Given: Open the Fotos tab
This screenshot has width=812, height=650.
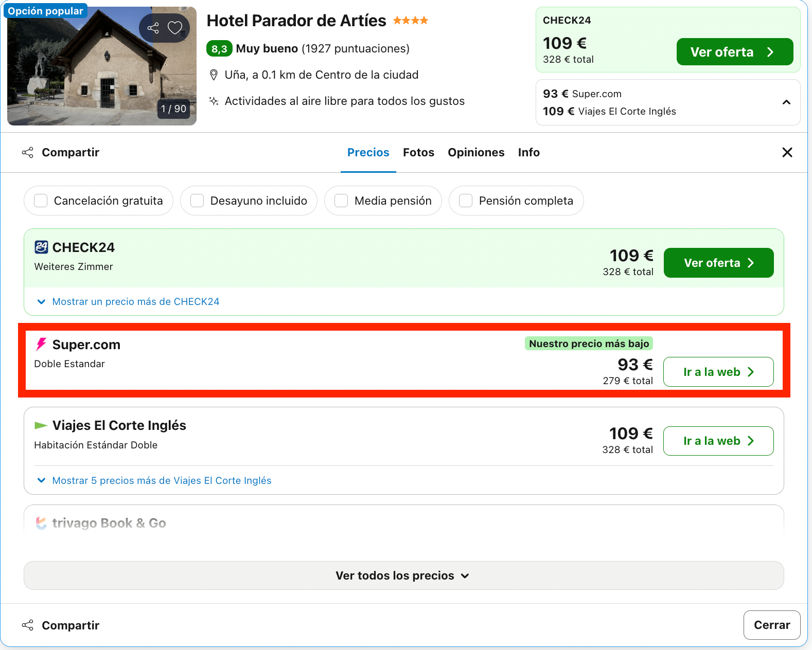Looking at the screenshot, I should [x=418, y=152].
